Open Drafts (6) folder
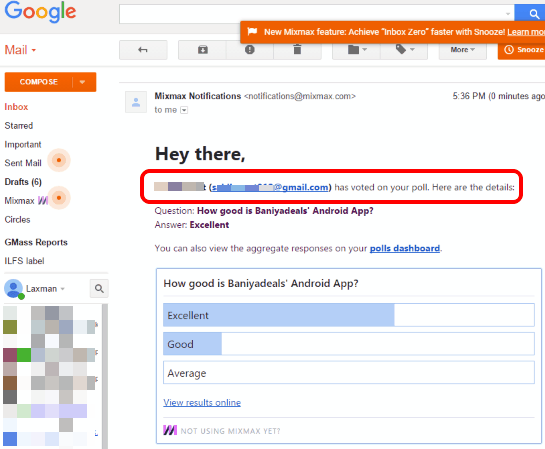545x449 pixels. [23, 182]
